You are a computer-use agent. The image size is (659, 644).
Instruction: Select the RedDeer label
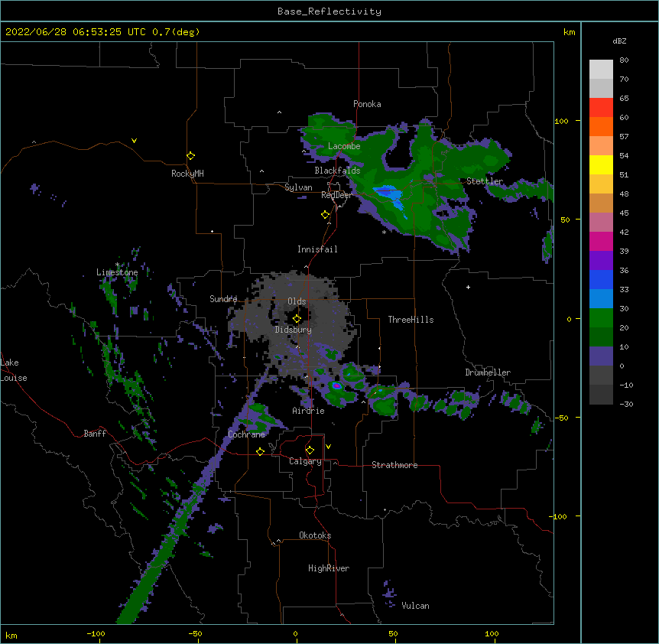tap(336, 195)
